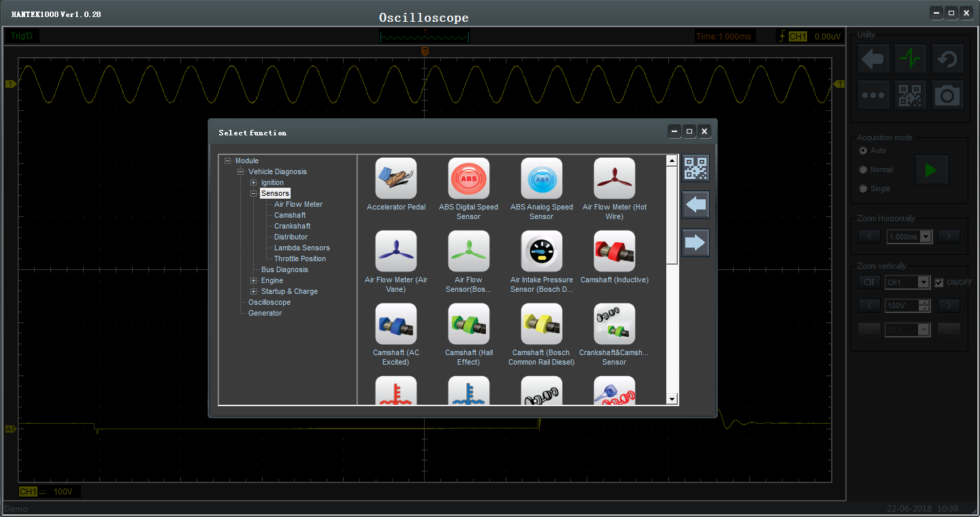Select the Single acquisition mode

tap(864, 188)
